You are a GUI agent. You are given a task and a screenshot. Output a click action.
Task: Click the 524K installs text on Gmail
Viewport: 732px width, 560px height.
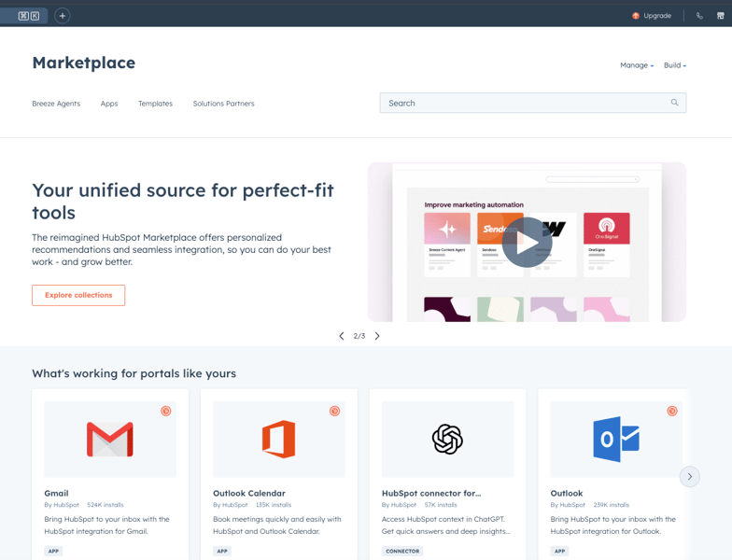[106, 505]
